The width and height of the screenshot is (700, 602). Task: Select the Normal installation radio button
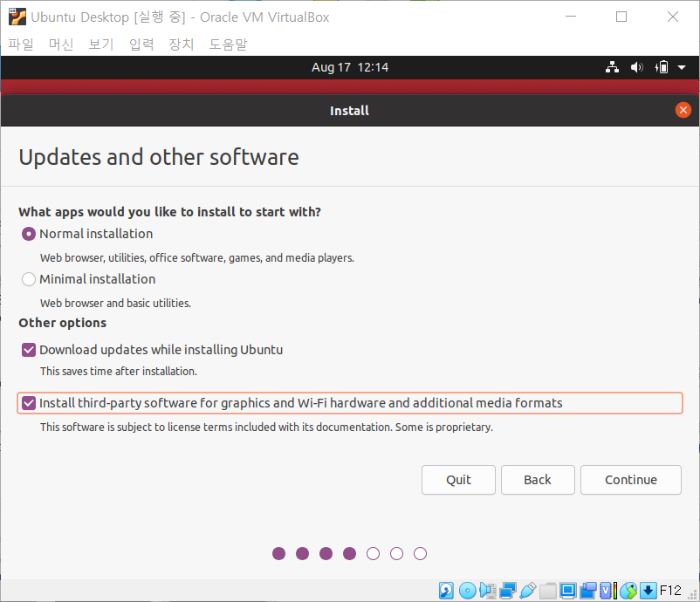coord(29,234)
